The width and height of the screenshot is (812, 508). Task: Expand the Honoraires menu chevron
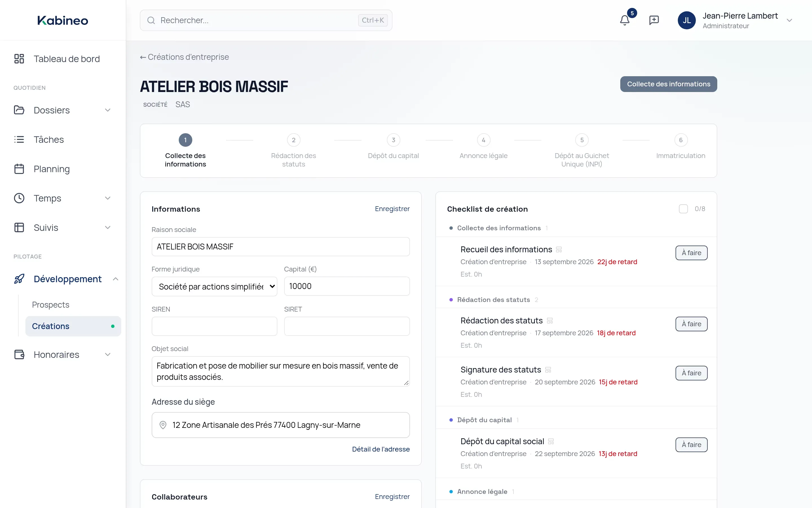click(108, 354)
